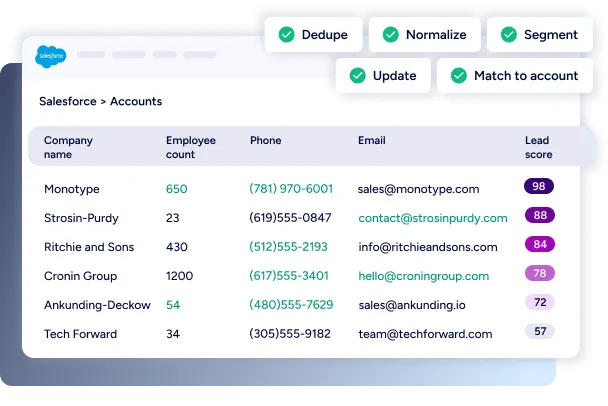Click the Salesforce cloud logo
Viewport: 608px width, 406px height.
[51, 57]
